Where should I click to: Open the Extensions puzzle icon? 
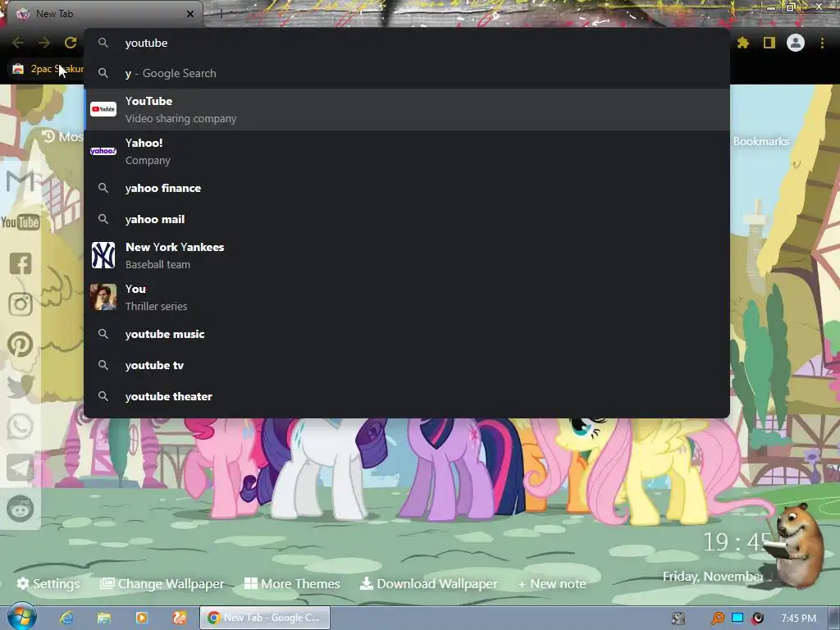[743, 43]
